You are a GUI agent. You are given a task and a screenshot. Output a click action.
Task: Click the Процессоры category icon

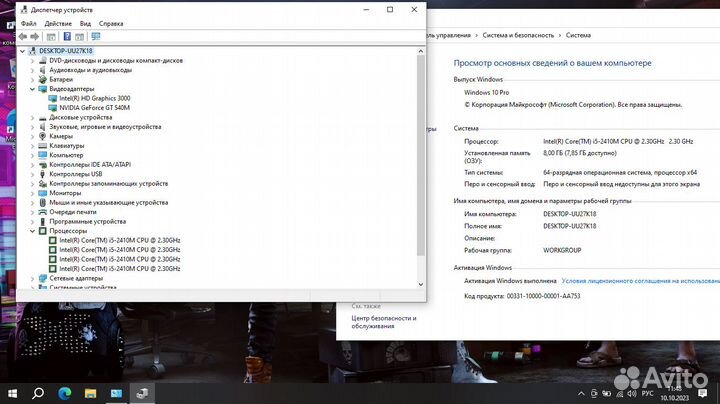pos(43,231)
